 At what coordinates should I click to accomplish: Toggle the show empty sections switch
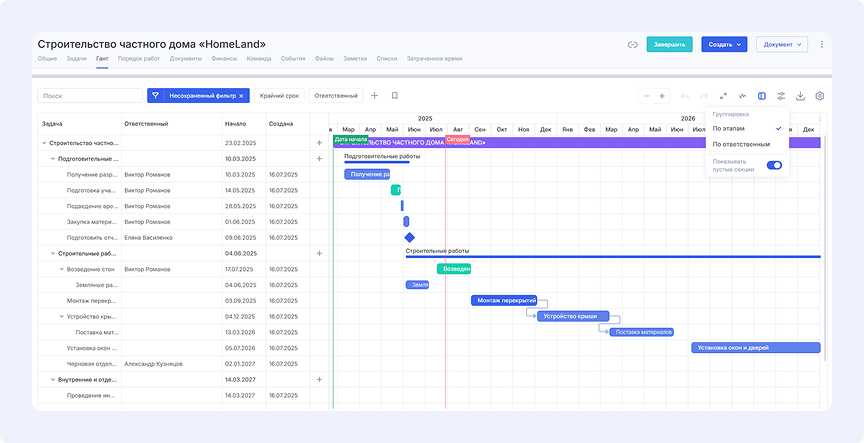point(774,165)
